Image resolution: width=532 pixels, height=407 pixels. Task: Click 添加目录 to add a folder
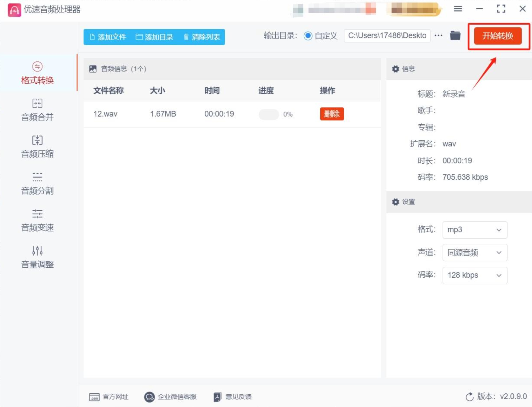(154, 37)
